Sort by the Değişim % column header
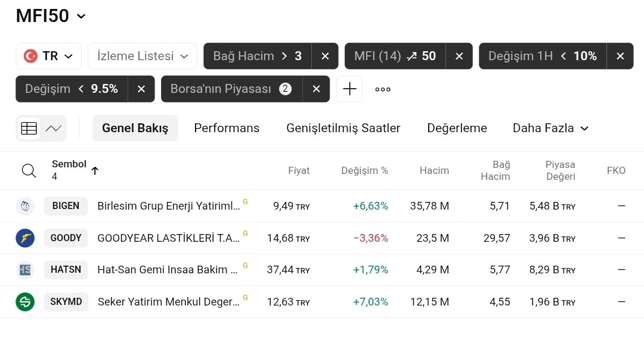The height and width of the screenshot is (346, 644). coord(364,171)
